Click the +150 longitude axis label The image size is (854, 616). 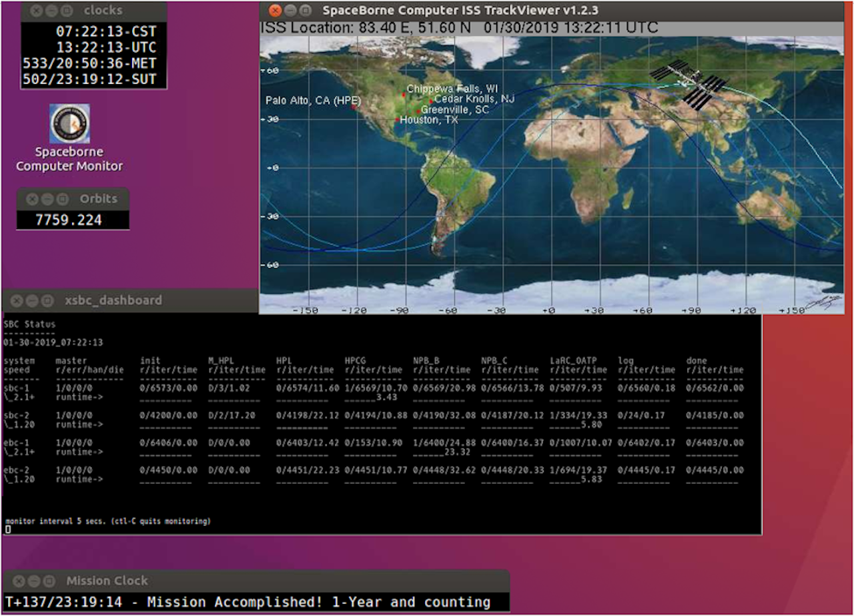pos(793,310)
